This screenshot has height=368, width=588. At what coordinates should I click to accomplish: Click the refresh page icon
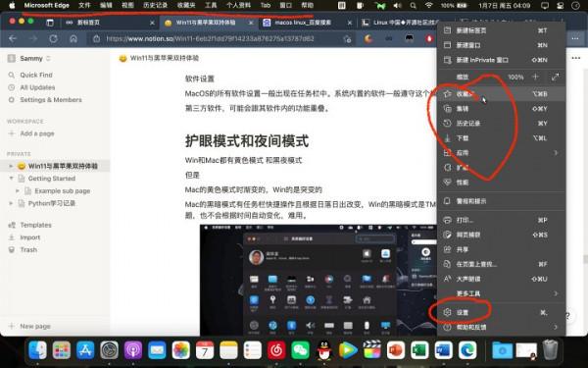[x=53, y=38]
